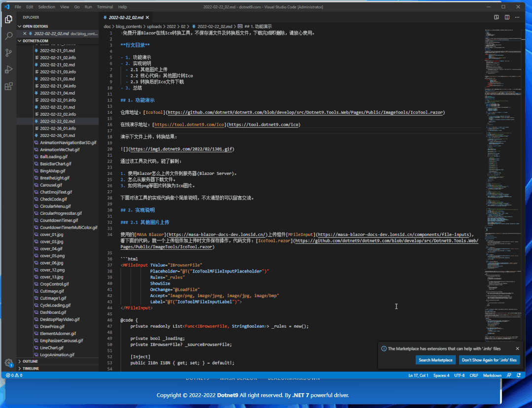This screenshot has height=408, width=532.
Task: Open 2022-02-22_01.info file
Action: coord(58,100)
